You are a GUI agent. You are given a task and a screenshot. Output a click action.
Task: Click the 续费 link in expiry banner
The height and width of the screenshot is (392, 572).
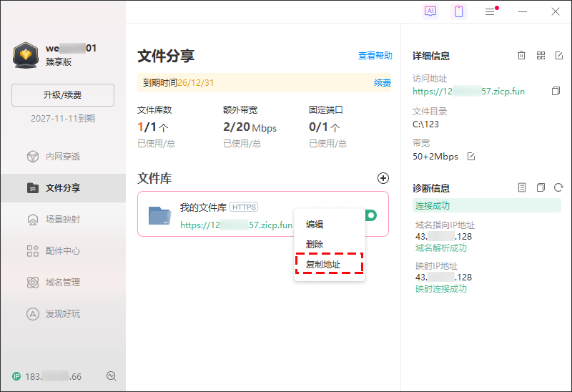coord(383,83)
